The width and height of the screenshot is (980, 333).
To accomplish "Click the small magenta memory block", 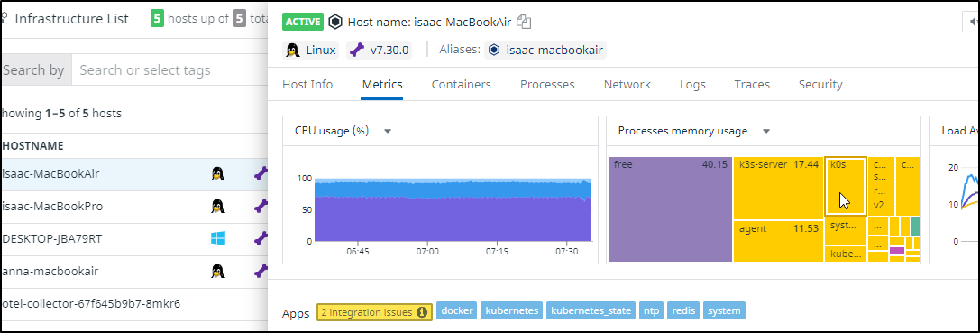I will pos(897,251).
